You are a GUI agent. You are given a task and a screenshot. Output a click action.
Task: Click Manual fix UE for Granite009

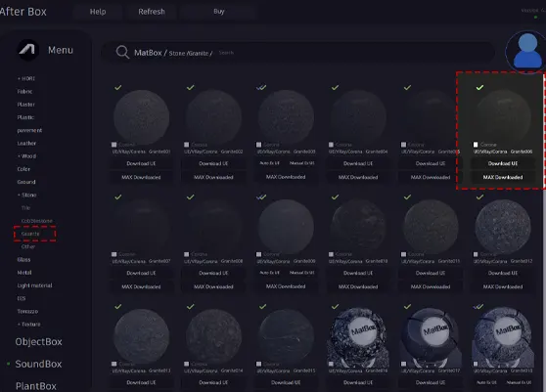pyautogui.click(x=302, y=273)
